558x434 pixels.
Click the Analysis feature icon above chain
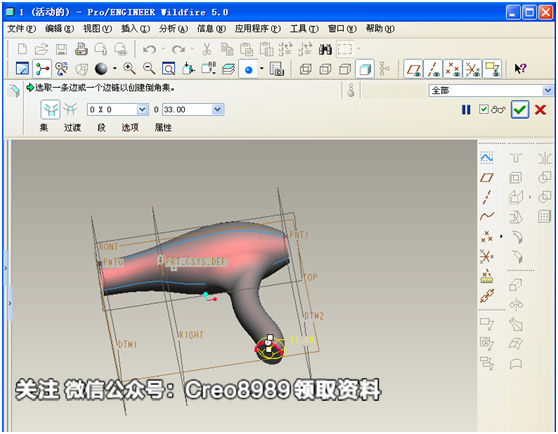click(486, 276)
